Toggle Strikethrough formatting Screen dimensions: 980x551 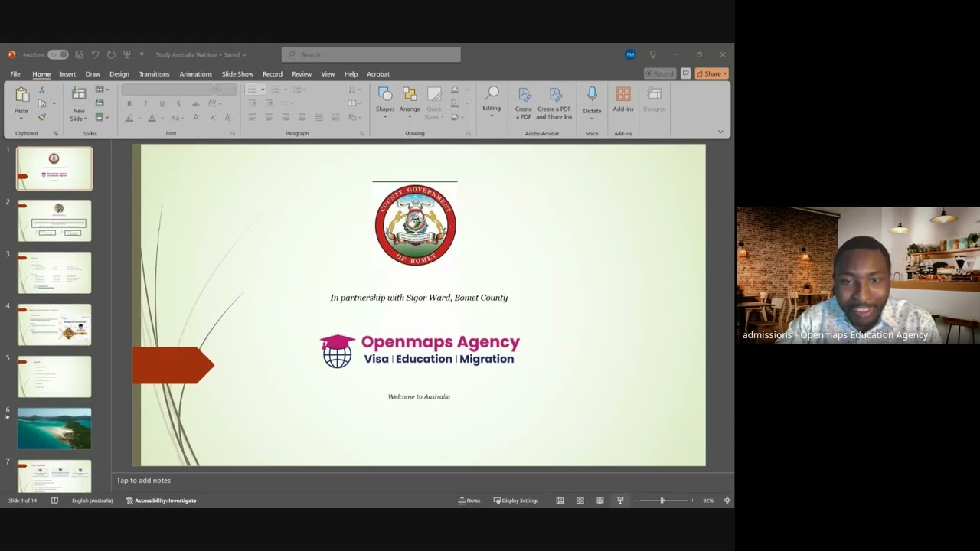point(194,103)
